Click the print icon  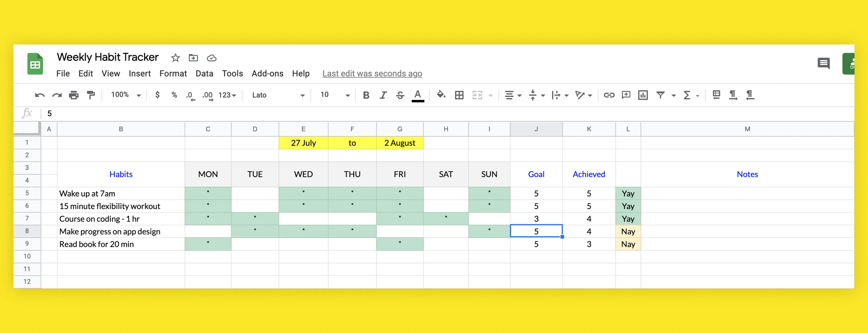(73, 95)
